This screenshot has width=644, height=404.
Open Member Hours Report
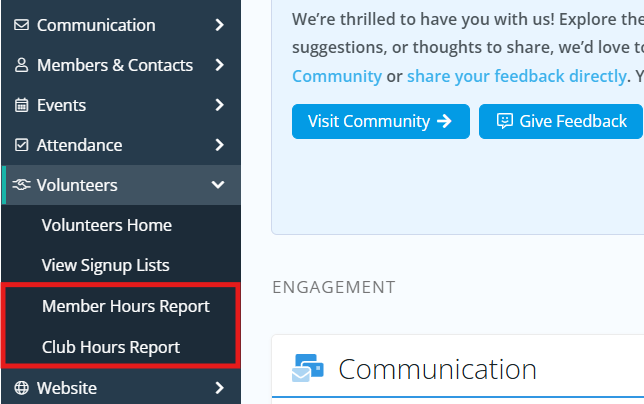(x=126, y=306)
